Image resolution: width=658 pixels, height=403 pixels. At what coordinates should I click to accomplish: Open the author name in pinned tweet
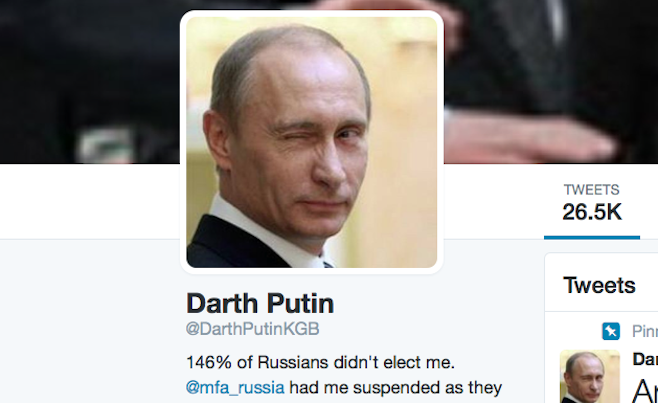(645, 359)
